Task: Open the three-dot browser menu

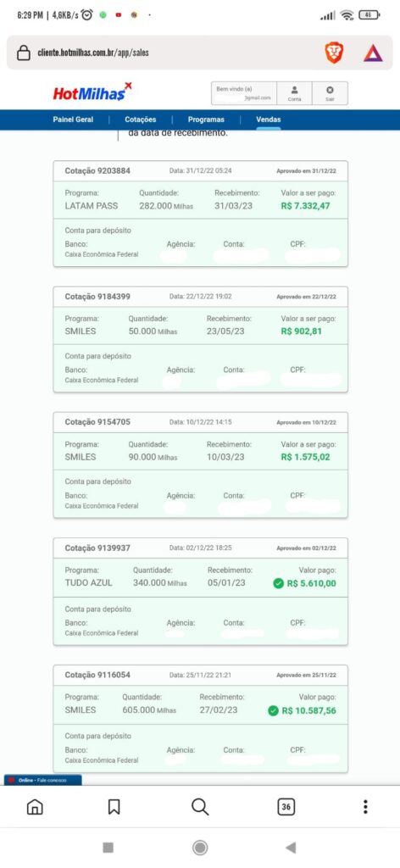Action: [x=365, y=807]
